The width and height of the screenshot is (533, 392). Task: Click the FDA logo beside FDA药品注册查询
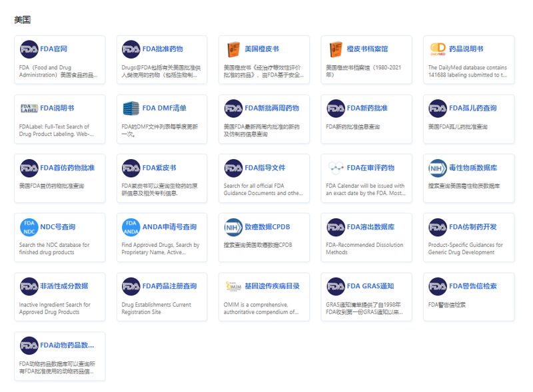tap(131, 286)
